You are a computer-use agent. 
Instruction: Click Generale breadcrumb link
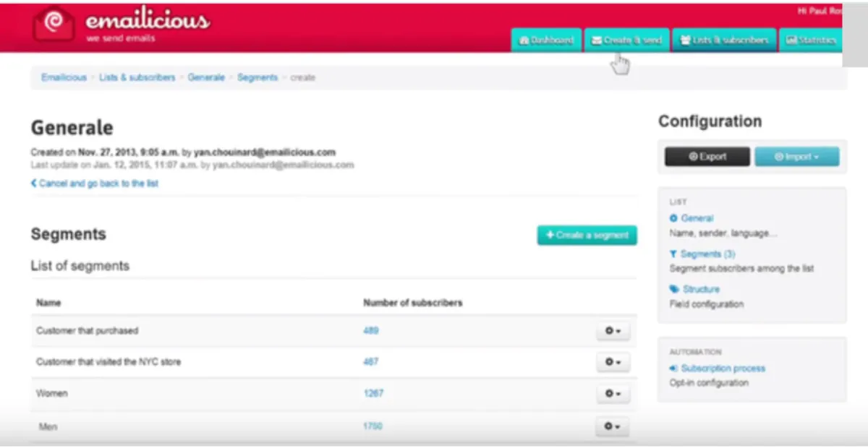[x=206, y=77]
